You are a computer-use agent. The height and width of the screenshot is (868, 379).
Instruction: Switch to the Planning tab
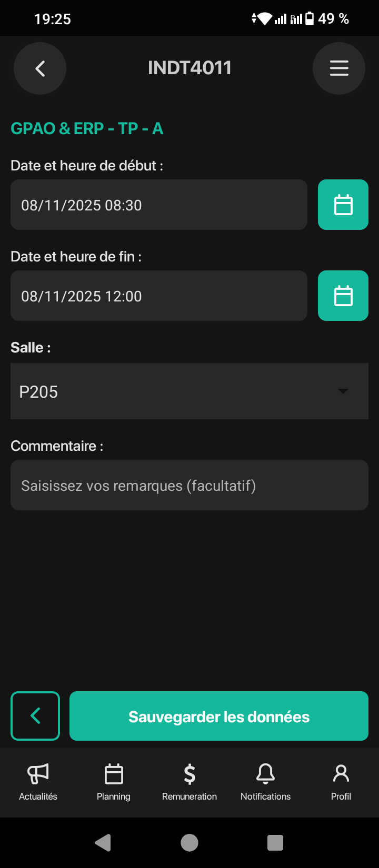coord(114,782)
